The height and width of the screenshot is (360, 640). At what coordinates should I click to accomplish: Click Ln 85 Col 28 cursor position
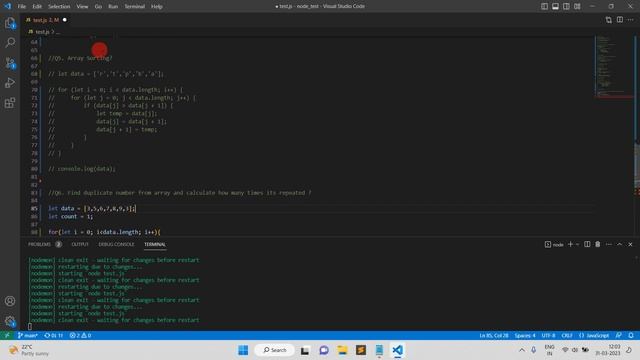click(x=494, y=336)
